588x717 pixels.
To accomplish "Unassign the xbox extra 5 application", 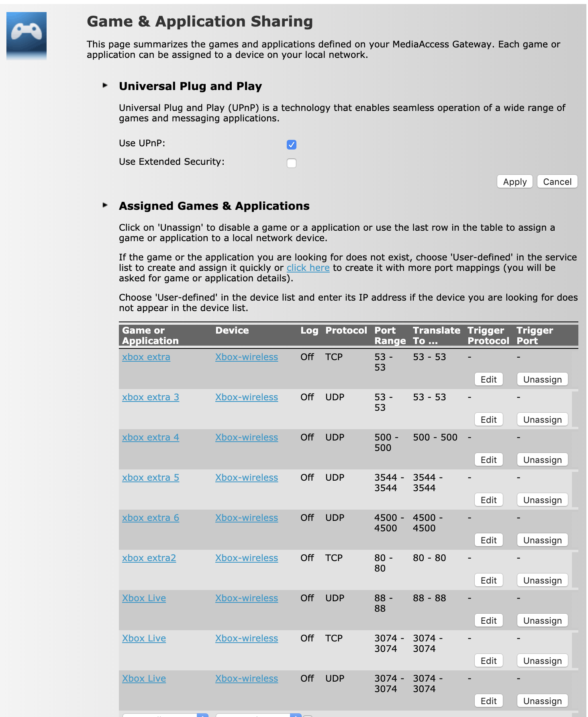I will (x=543, y=500).
